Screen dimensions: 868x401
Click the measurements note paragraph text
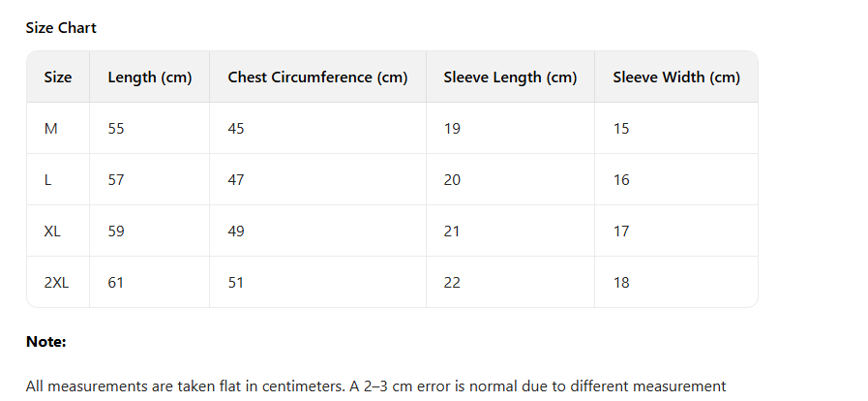coord(375,386)
